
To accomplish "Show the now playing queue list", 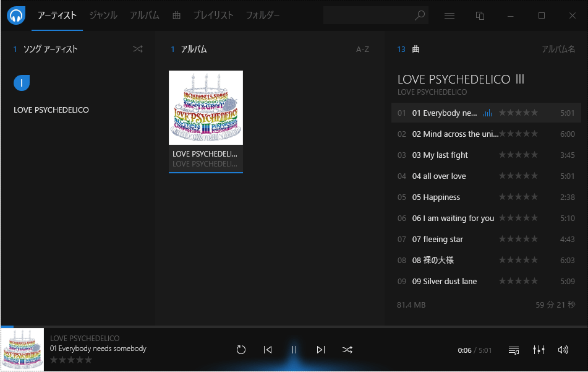I will tap(514, 350).
